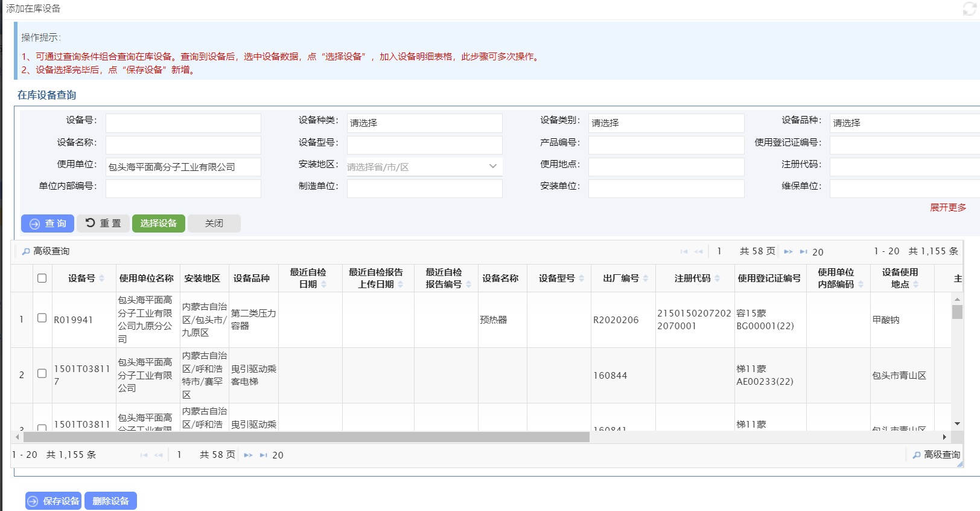Change top pager page size 20
980x511 pixels.
(x=818, y=252)
